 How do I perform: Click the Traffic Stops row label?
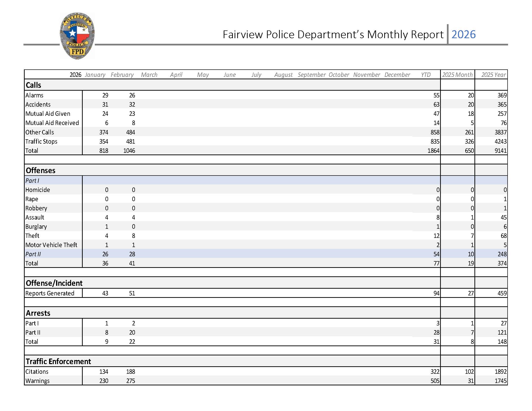(41, 141)
